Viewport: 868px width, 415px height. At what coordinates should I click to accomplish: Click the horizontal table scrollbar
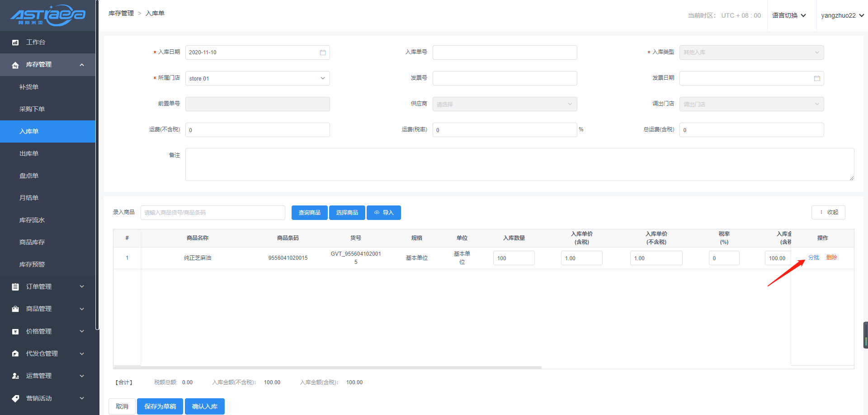[327, 367]
